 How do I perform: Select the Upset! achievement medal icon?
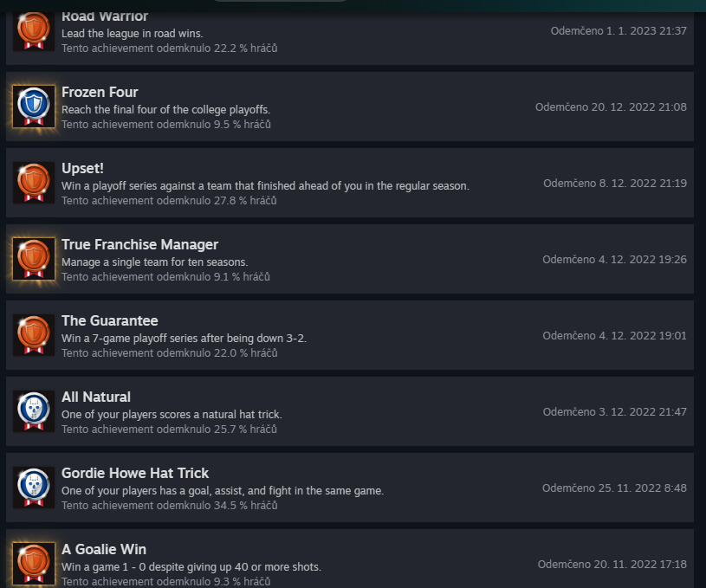tap(34, 183)
